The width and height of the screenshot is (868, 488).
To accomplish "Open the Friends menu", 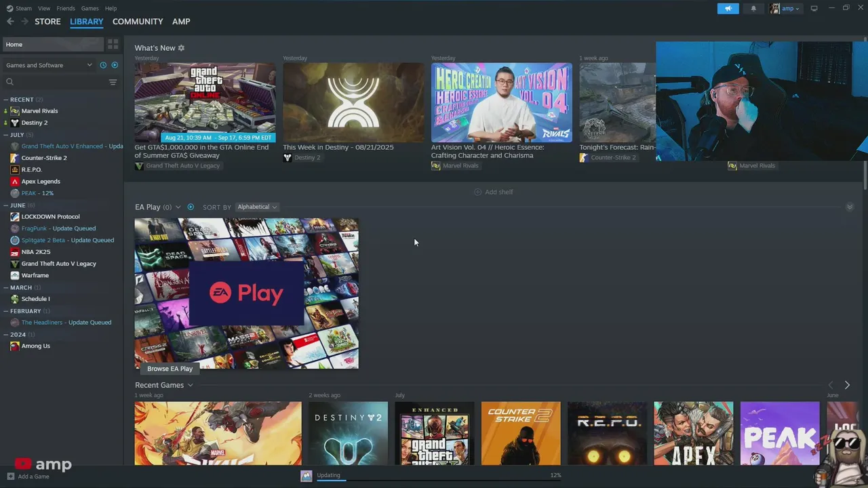I will 66,8.
